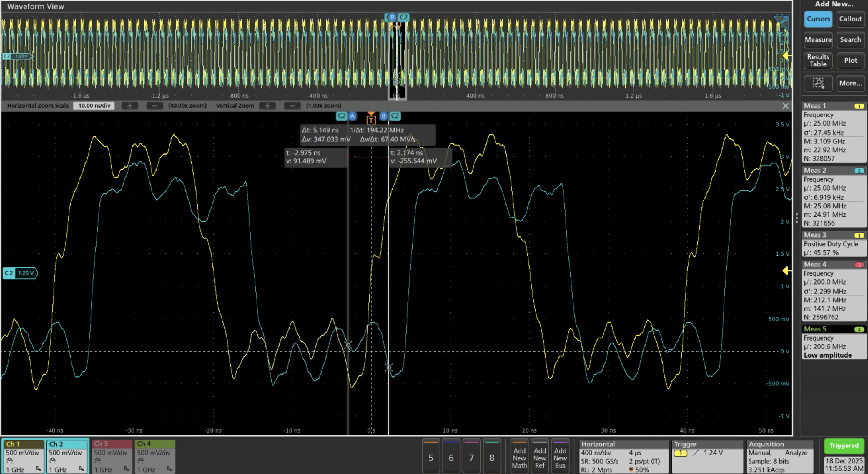Select cursor B handle in zoom view
Viewport: 868px width, 474px height.
pos(383,116)
